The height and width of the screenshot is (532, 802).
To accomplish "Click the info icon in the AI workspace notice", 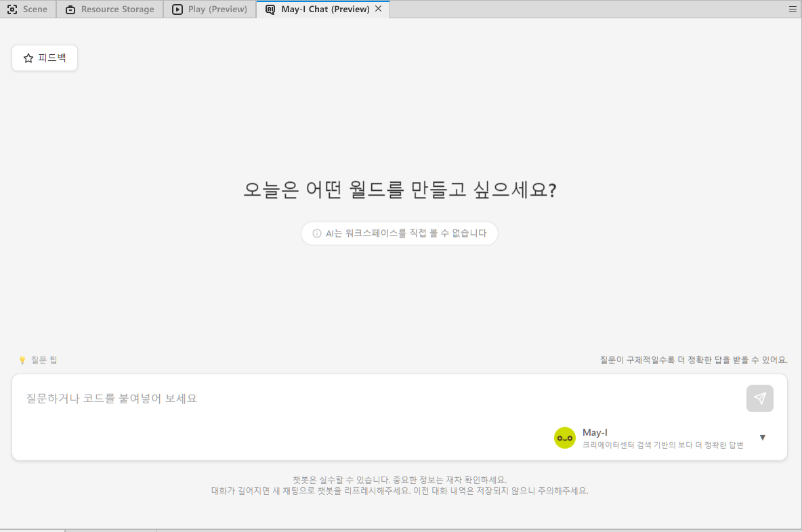I will click(316, 234).
